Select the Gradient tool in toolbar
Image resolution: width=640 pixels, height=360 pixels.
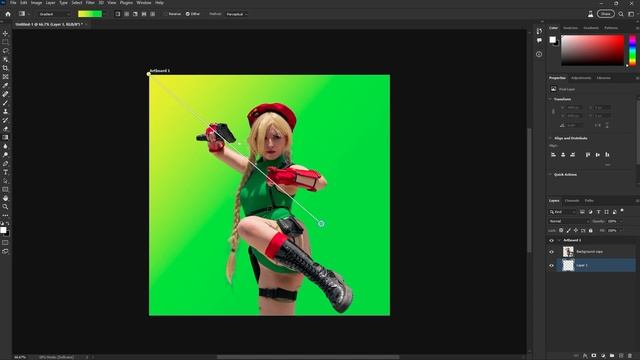pos(5,138)
